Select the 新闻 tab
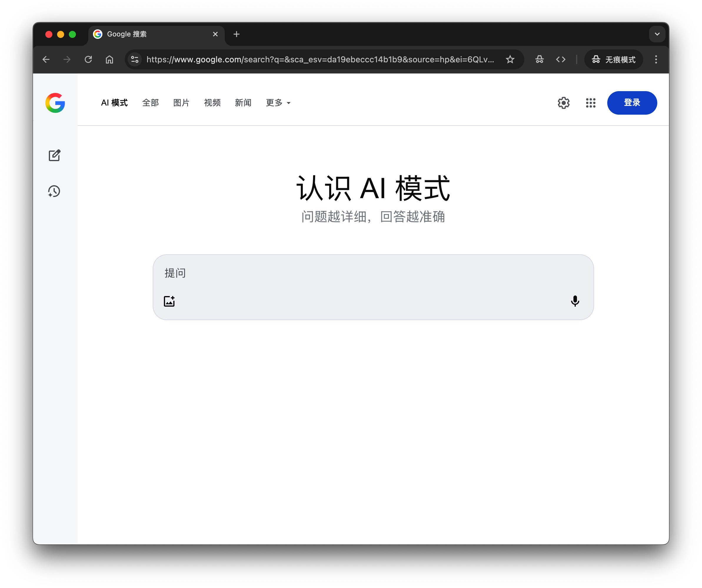 [243, 103]
